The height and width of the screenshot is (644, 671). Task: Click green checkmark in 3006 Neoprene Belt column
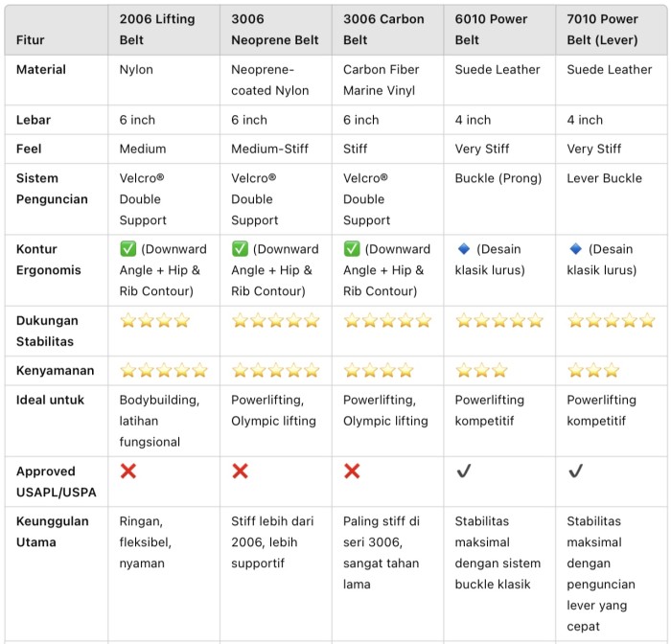coord(240,248)
